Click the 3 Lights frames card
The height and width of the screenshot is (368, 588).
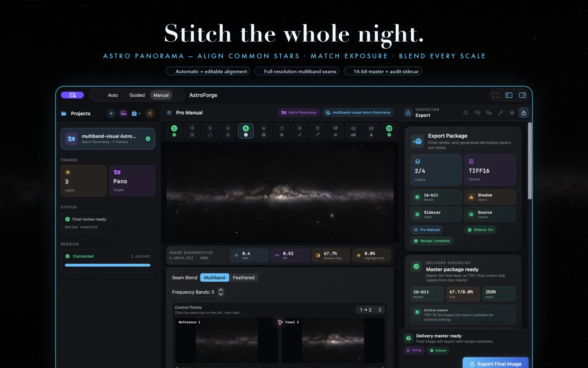coord(84,181)
